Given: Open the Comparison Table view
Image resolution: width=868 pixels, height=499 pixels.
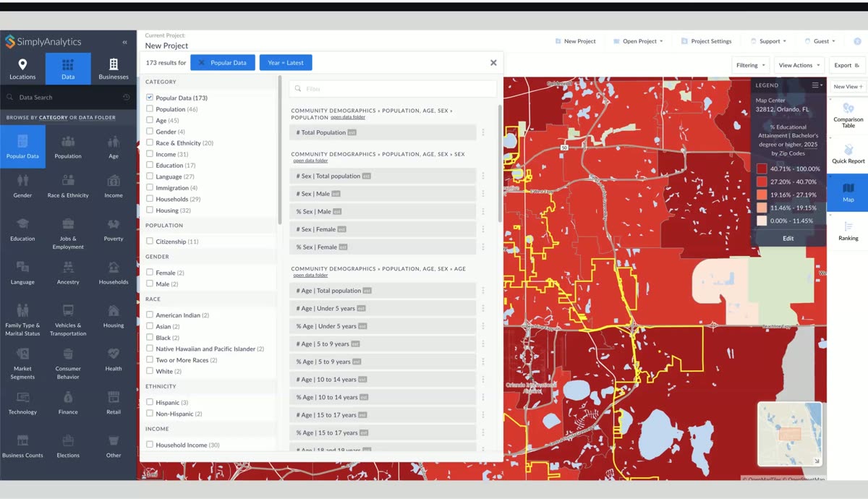Looking at the screenshot, I should click(848, 114).
